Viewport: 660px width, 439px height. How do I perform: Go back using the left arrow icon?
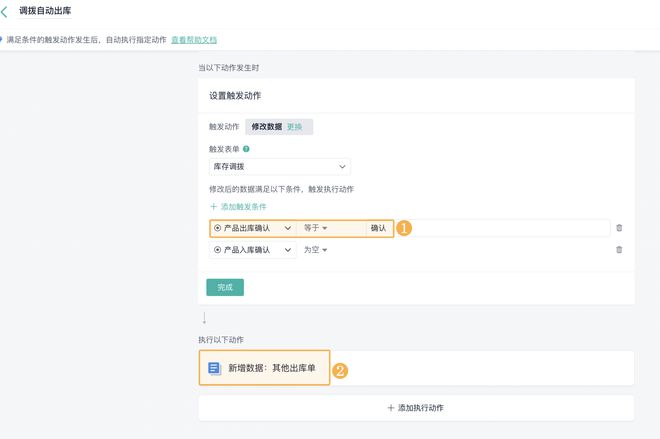click(5, 11)
